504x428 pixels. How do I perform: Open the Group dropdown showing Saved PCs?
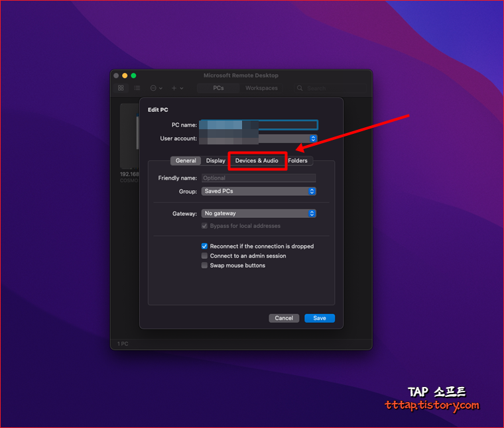point(259,191)
